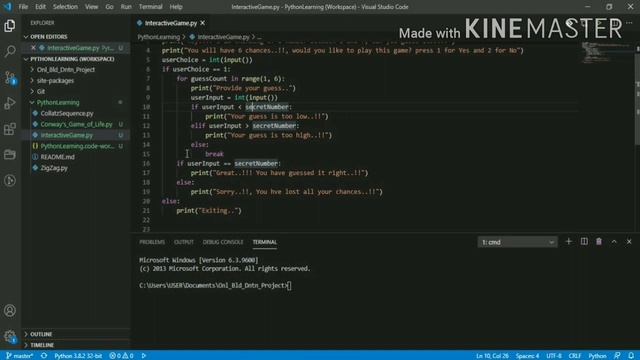This screenshot has height=360, width=640.
Task: Open the Help menu
Action: click(176, 7)
